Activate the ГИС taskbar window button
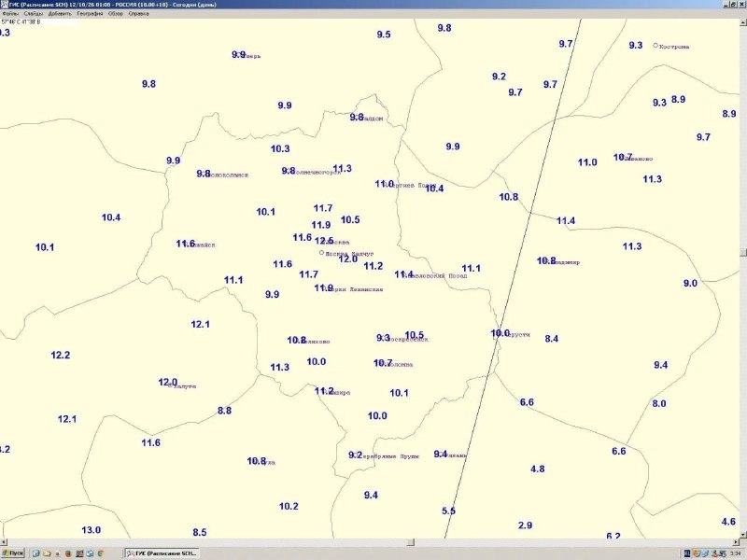Screen dimensions: 747x560 161,553
